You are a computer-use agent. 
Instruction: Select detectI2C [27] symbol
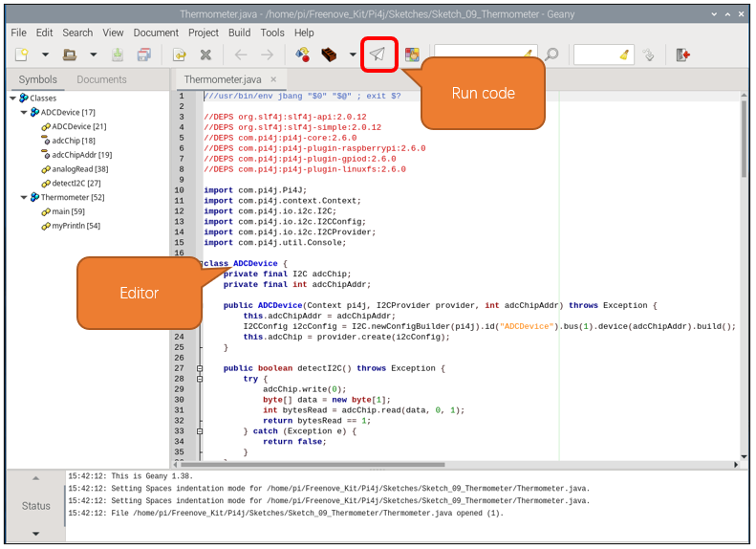coord(76,183)
